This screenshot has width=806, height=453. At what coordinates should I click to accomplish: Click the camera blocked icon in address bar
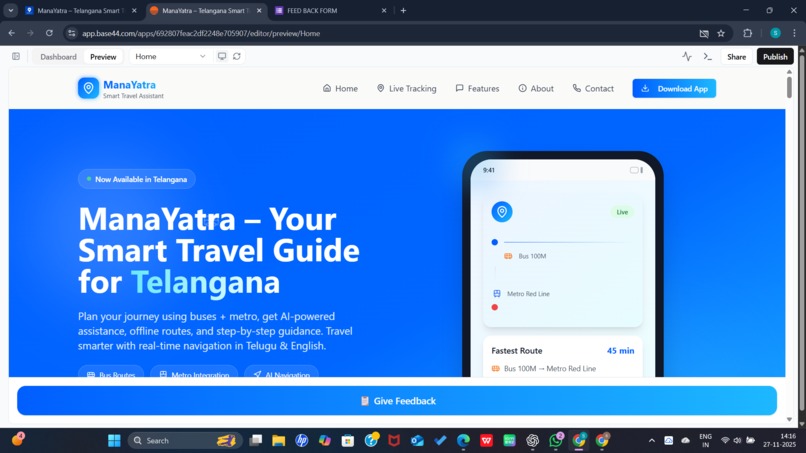[704, 33]
